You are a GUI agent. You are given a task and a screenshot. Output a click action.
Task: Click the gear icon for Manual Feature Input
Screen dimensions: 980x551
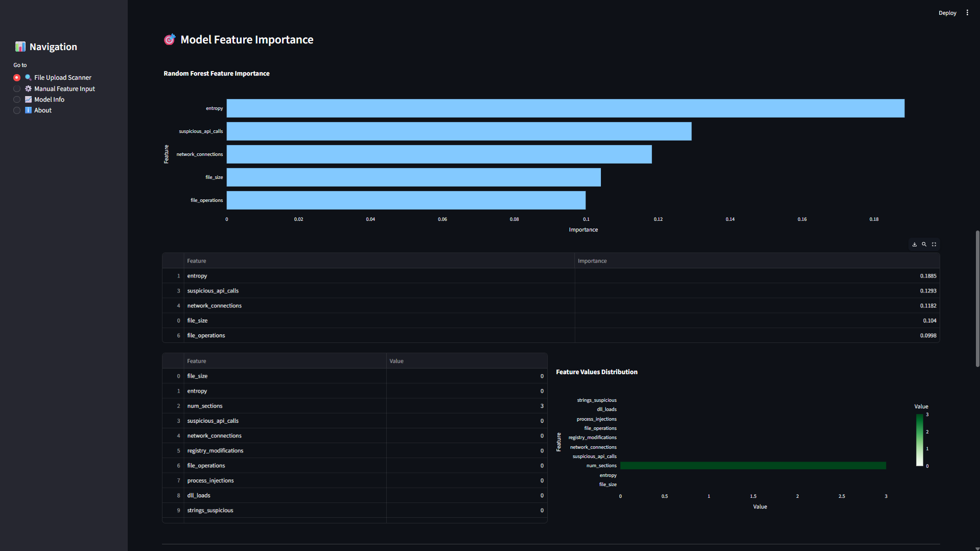pyautogui.click(x=28, y=88)
